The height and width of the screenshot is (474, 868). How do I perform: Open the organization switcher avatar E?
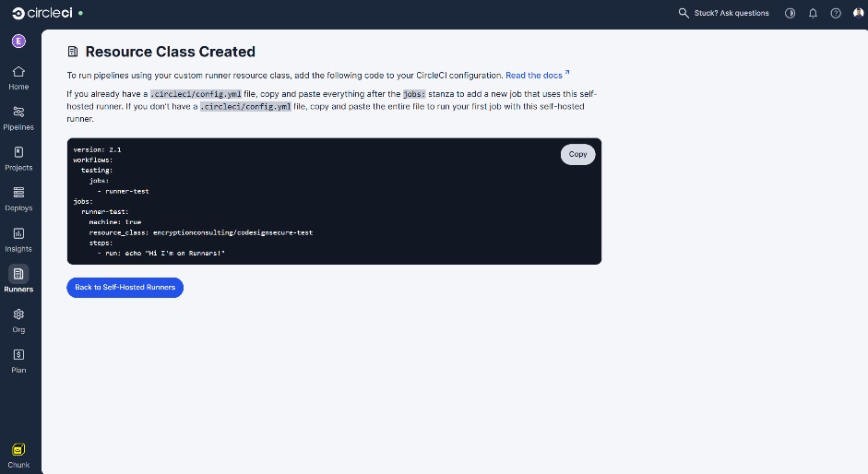coord(18,41)
